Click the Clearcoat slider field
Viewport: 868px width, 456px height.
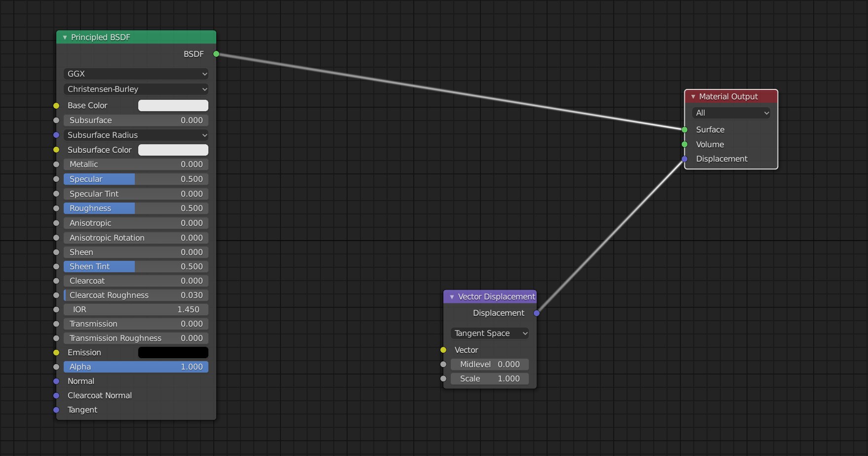(x=136, y=281)
